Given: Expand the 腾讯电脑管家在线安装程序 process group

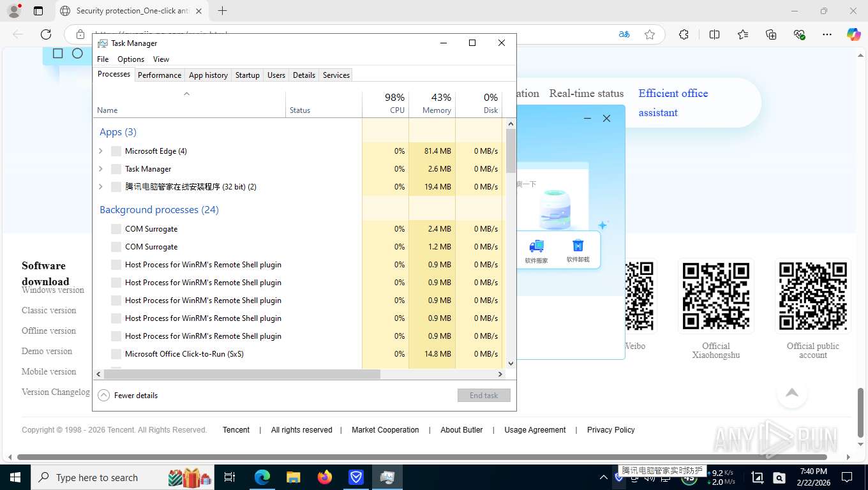Looking at the screenshot, I should tap(101, 187).
